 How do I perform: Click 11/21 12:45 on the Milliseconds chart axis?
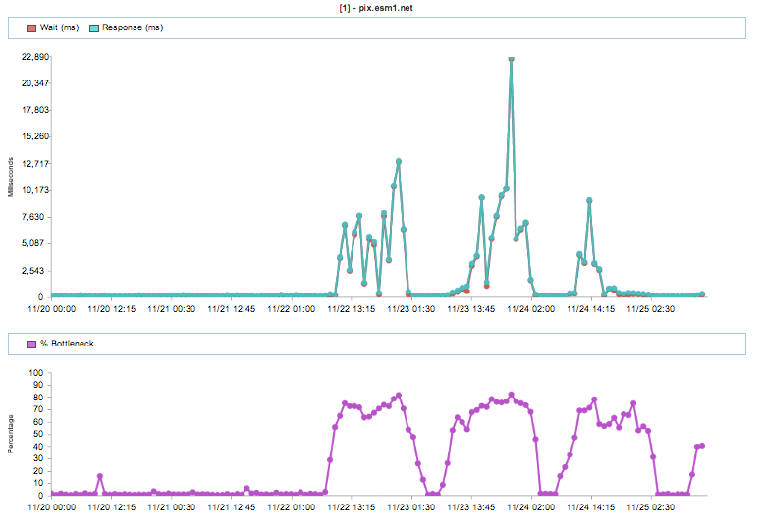231,309
